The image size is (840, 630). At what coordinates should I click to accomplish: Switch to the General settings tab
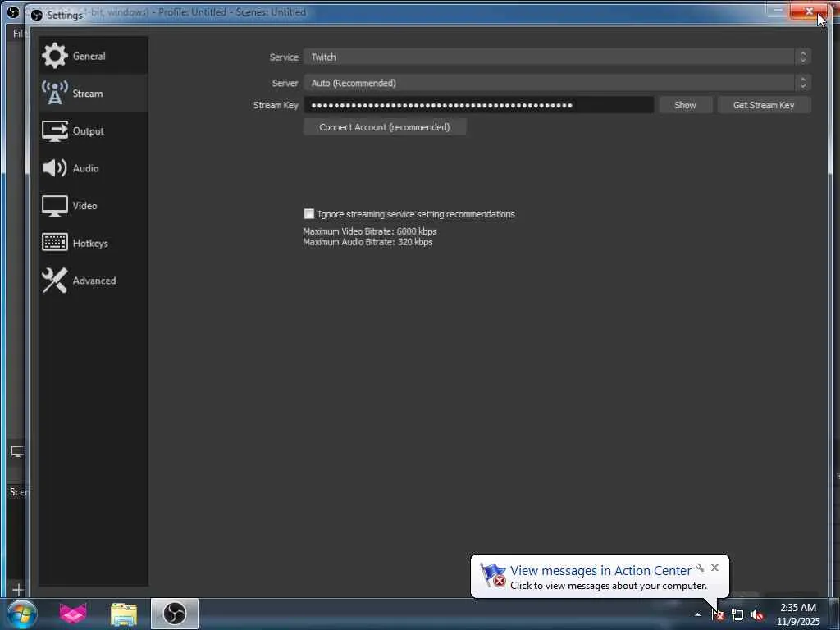(94, 56)
